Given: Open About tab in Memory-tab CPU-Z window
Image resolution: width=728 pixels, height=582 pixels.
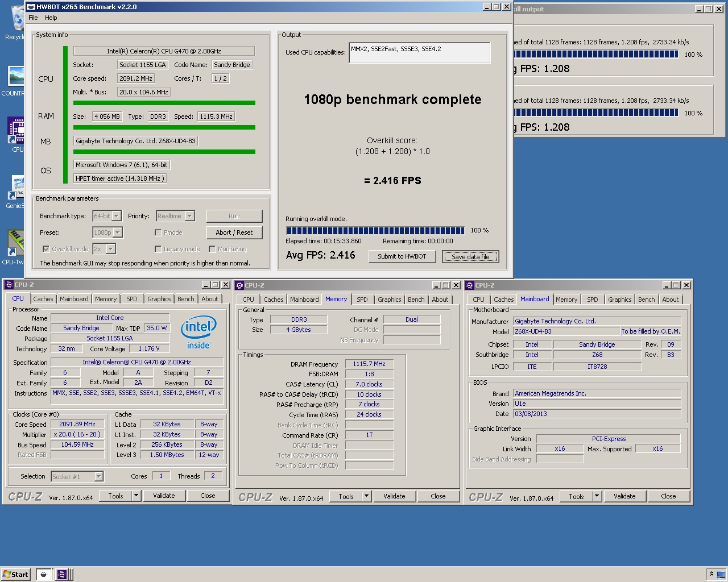Looking at the screenshot, I should coord(440,300).
